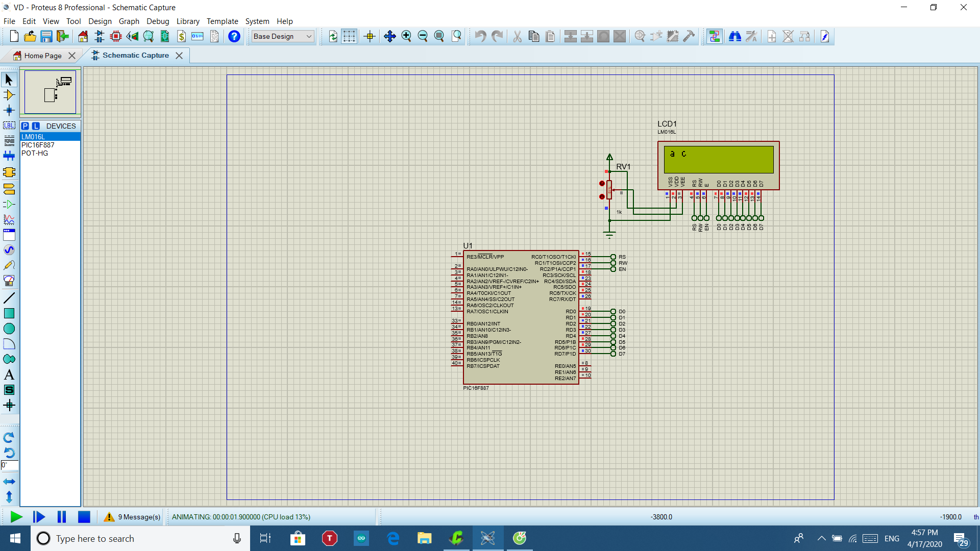Select the Generator mode tool
980x551 pixels.
coord(9,250)
